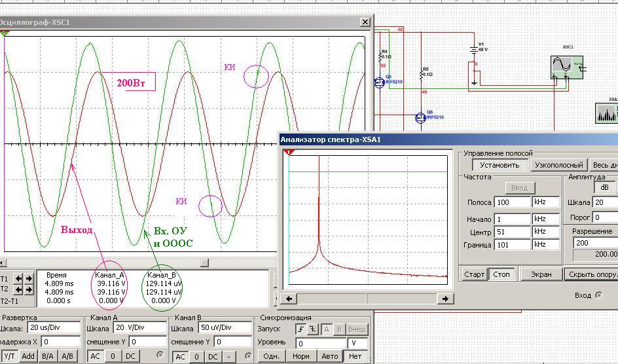Viewport: 618px width, 364px height.
Task: Set Канал A coupling to 0
Action: (113, 356)
